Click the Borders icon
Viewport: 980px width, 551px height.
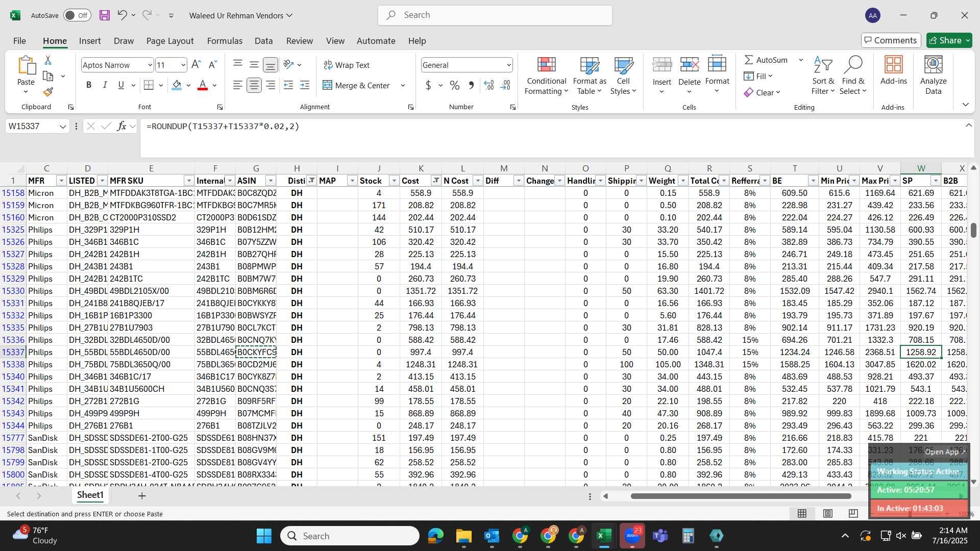point(149,85)
